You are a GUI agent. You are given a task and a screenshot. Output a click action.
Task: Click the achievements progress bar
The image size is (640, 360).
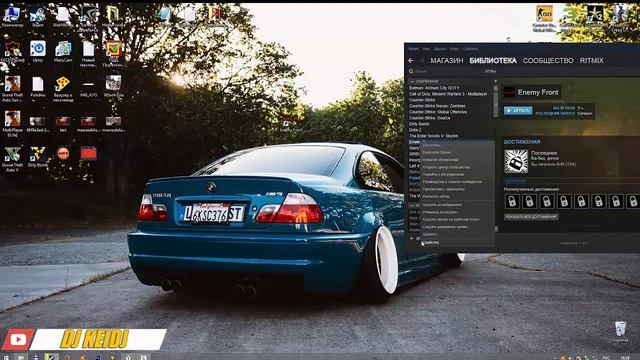point(571,181)
